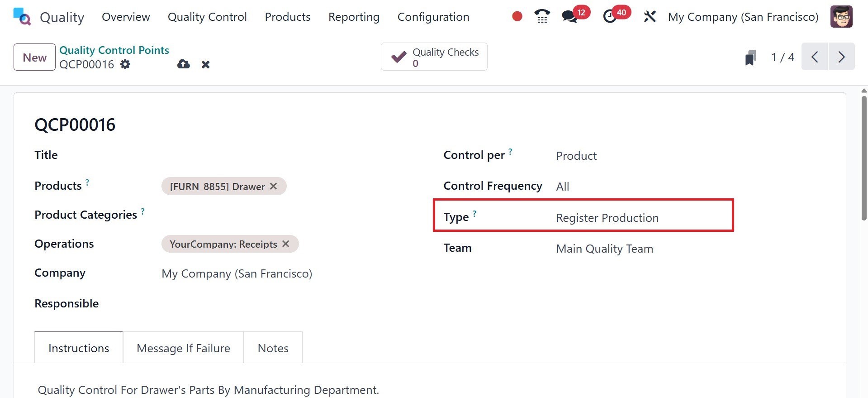The width and height of the screenshot is (868, 398).
Task: Remove the YourCompany: Receipts operation tag
Action: pos(286,244)
